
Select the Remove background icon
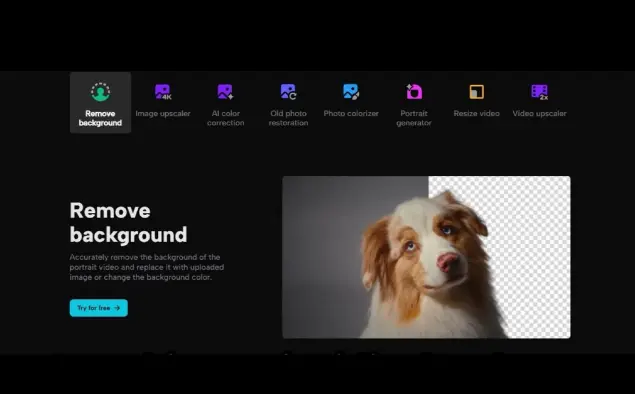tap(100, 92)
